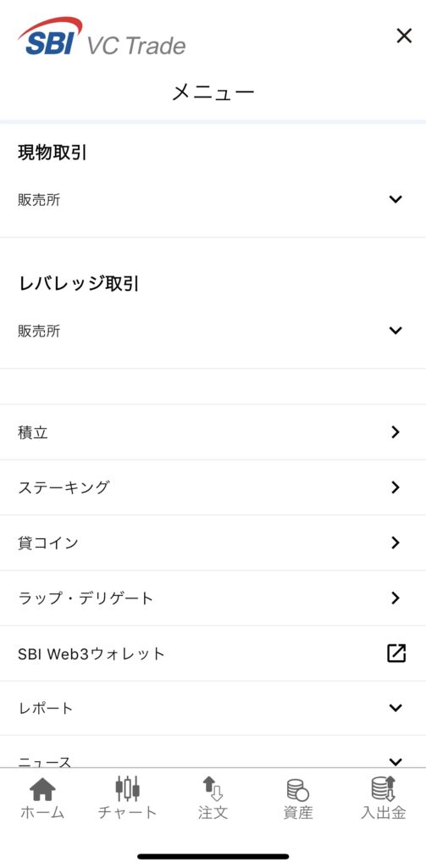
Task: Open the 入出金 deposit/withdraw icon
Action: [x=384, y=788]
